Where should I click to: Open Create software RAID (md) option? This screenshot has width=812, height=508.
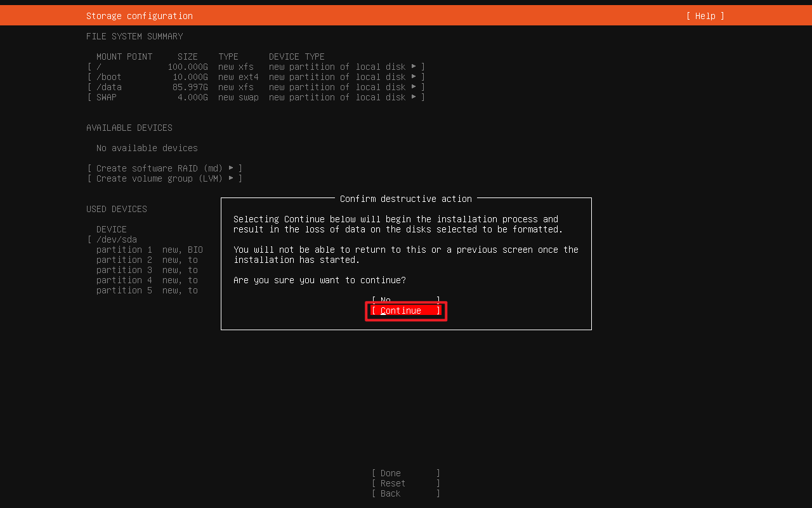[165, 168]
